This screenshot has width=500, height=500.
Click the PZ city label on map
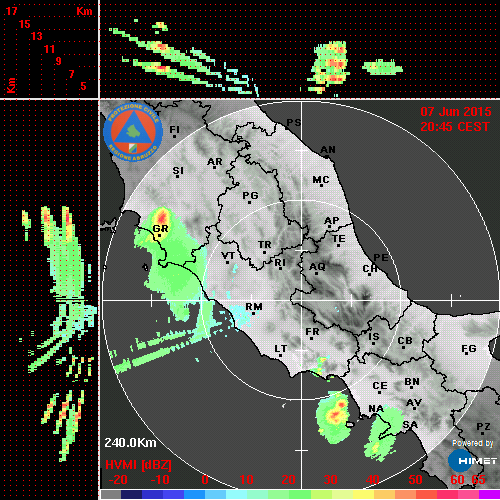coord(483,427)
